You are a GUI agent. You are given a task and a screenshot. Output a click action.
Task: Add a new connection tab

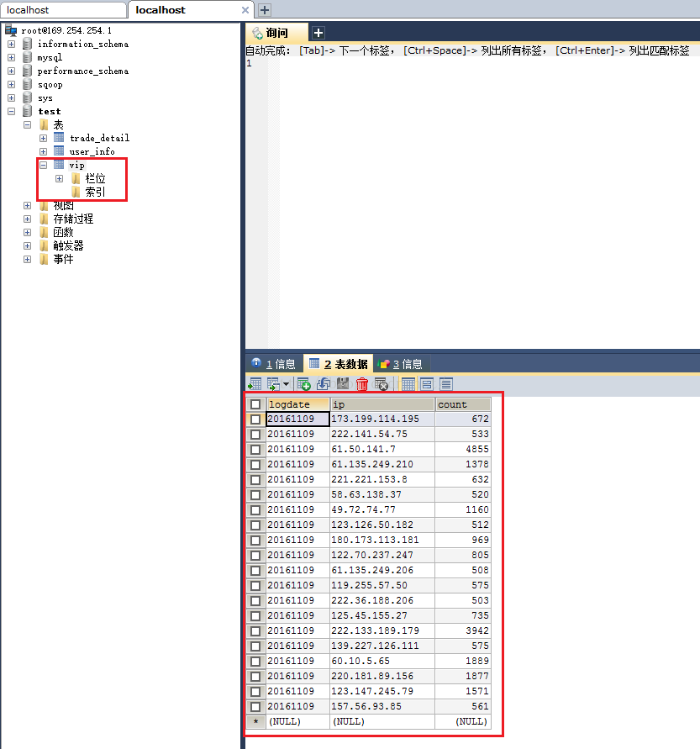pyautogui.click(x=265, y=9)
